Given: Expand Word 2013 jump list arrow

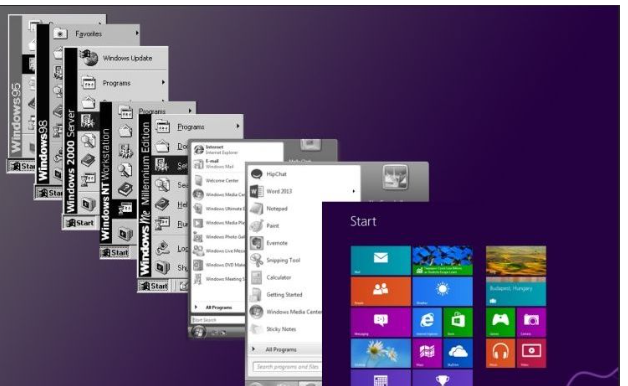Looking at the screenshot, I should coord(354,191).
